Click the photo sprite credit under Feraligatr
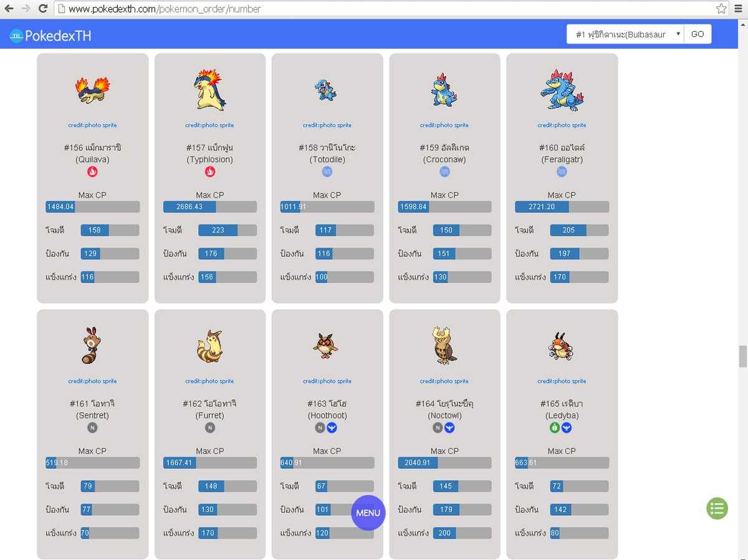Image resolution: width=748 pixels, height=560 pixels. pos(562,125)
